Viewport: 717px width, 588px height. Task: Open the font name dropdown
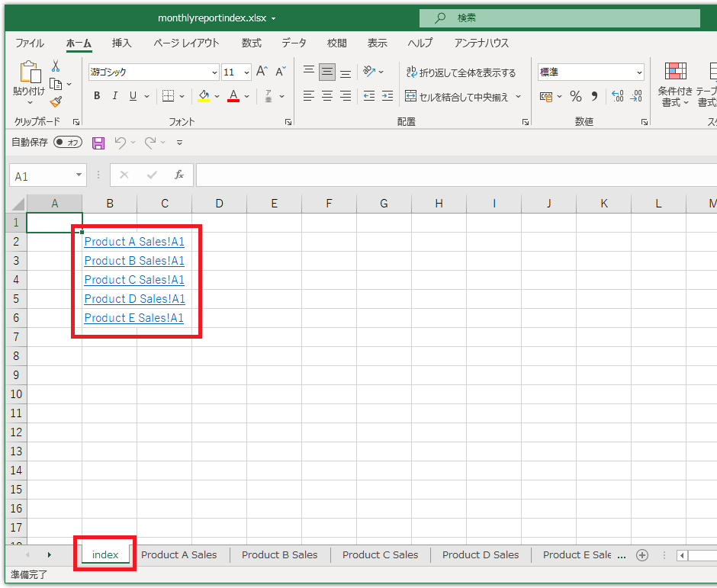214,72
